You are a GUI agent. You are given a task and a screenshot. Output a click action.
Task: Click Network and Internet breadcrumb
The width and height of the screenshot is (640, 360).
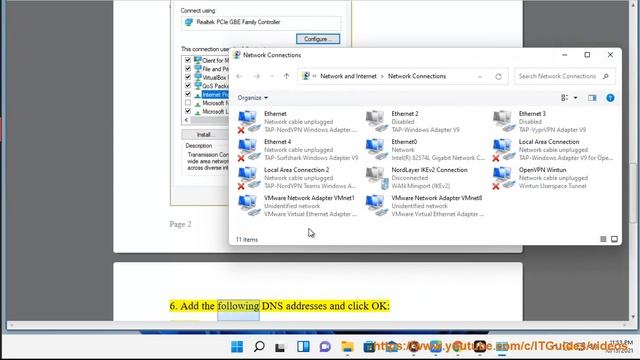click(348, 76)
